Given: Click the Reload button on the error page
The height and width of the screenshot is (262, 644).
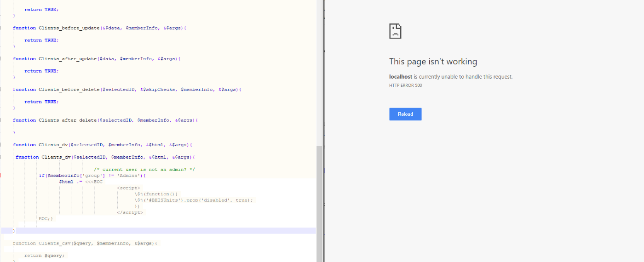Looking at the screenshot, I should click(405, 114).
